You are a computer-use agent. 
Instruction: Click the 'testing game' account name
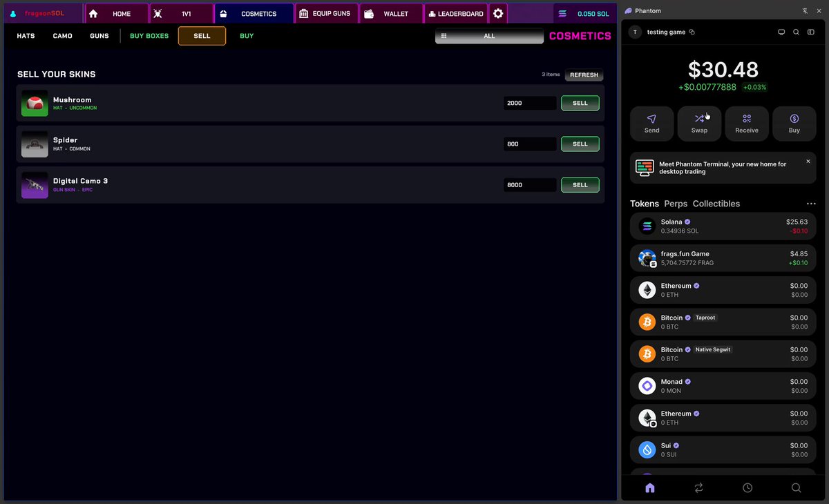666,32
